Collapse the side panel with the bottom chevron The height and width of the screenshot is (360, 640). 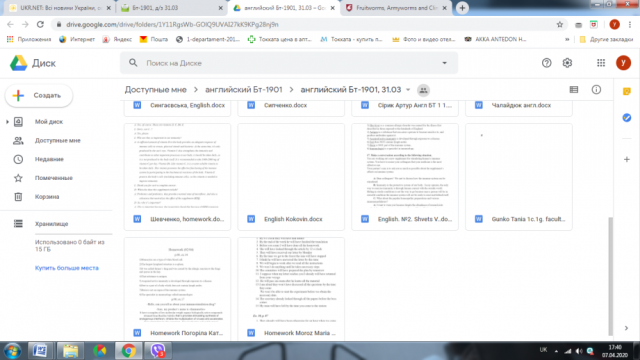click(626, 328)
